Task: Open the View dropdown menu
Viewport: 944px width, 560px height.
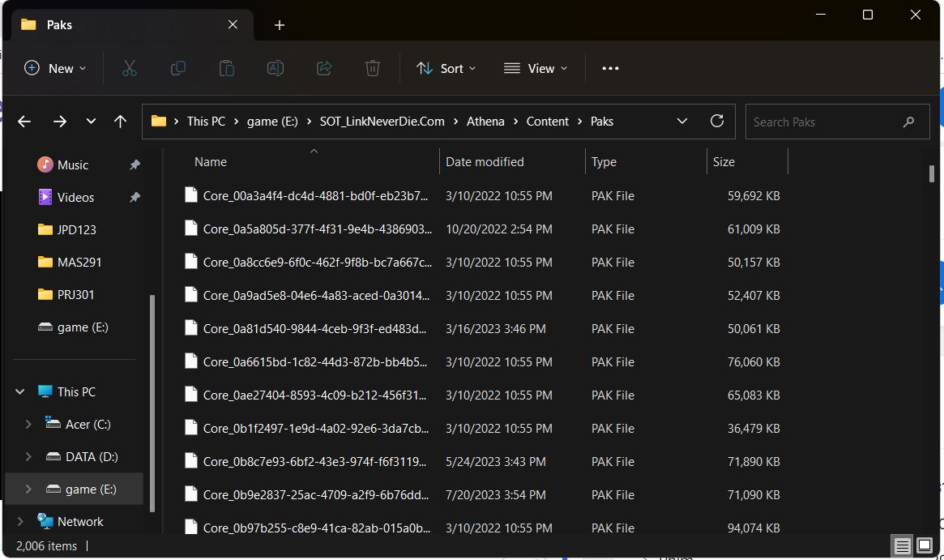Action: click(x=535, y=68)
